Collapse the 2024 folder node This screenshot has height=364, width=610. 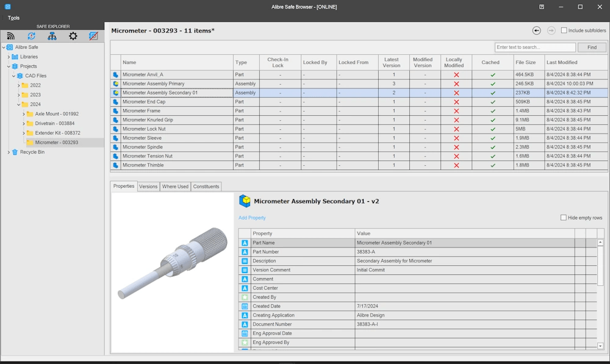18,104
